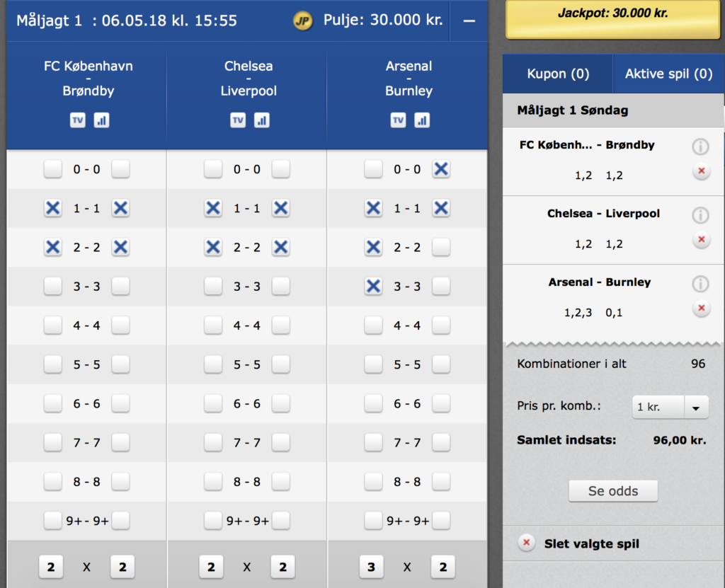This screenshot has height=588, width=725.
Task: Check Brøndby away goals 4
Action: (x=120, y=325)
